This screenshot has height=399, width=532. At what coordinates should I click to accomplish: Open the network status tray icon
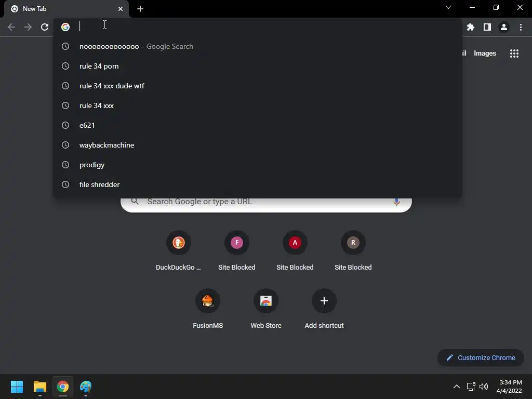pos(471,387)
